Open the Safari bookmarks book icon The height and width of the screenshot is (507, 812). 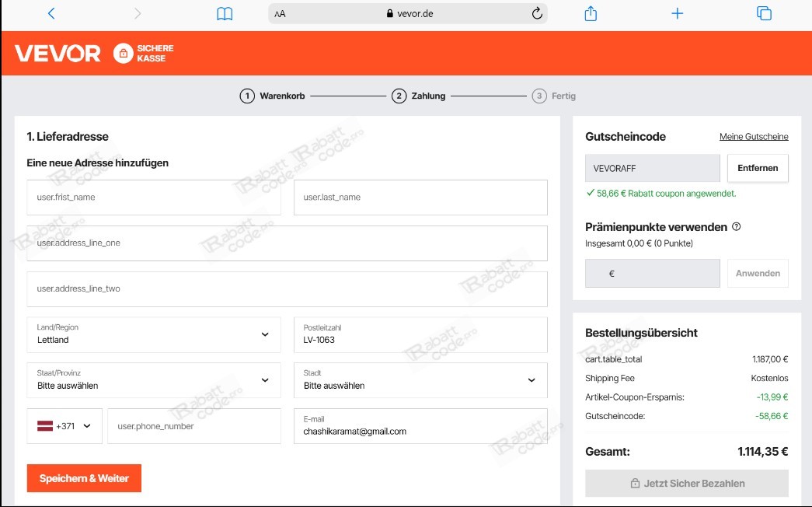pyautogui.click(x=225, y=14)
